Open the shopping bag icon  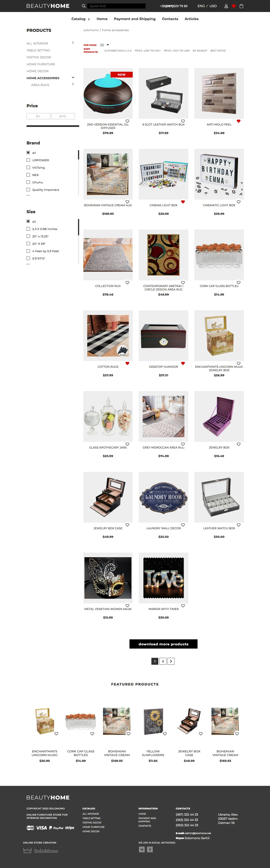tap(241, 6)
